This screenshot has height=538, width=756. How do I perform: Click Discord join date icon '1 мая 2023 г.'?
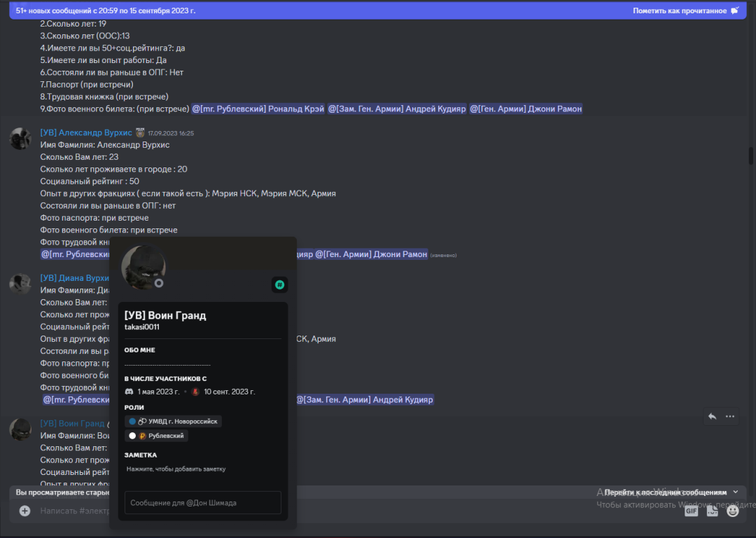pyautogui.click(x=129, y=392)
